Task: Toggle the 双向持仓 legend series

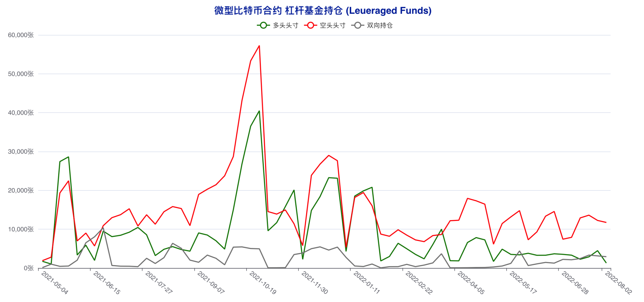Action: [372, 25]
